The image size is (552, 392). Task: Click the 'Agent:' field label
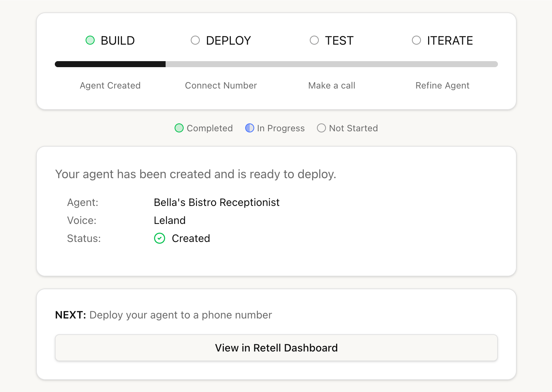click(83, 203)
